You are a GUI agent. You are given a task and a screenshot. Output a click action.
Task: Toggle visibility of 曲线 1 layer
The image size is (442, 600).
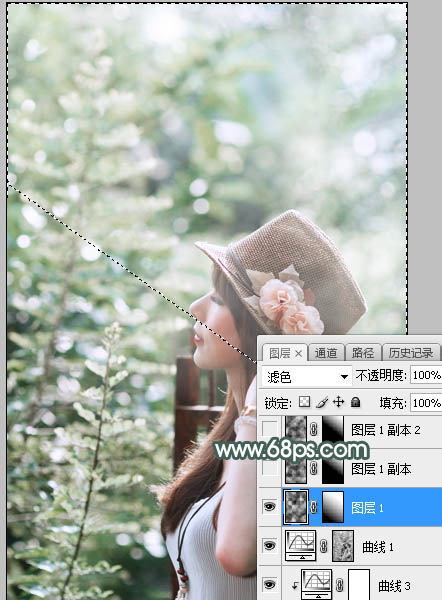[269, 546]
